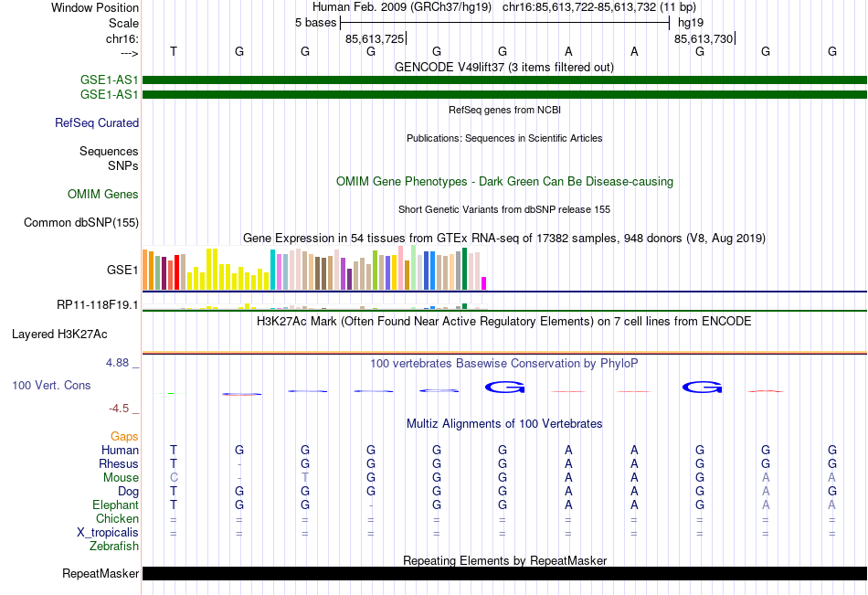868x595 pixels.
Task: Click the upper GSE1-AS1 track label
Action: [x=109, y=80]
